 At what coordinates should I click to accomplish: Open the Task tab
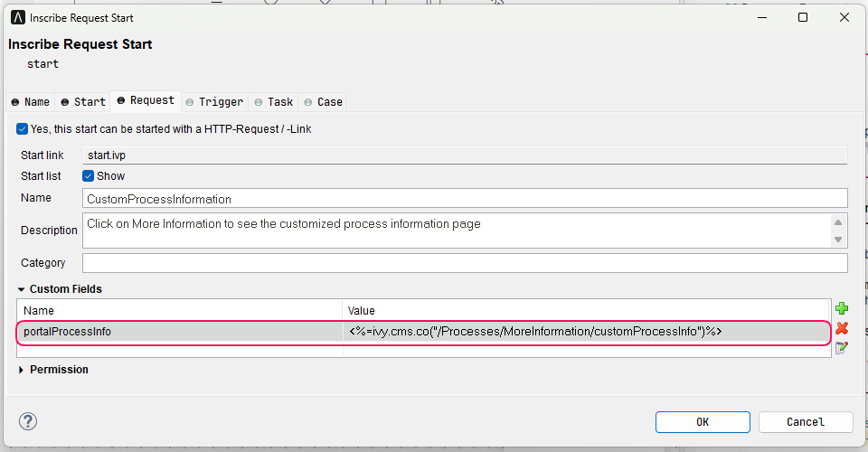273,102
